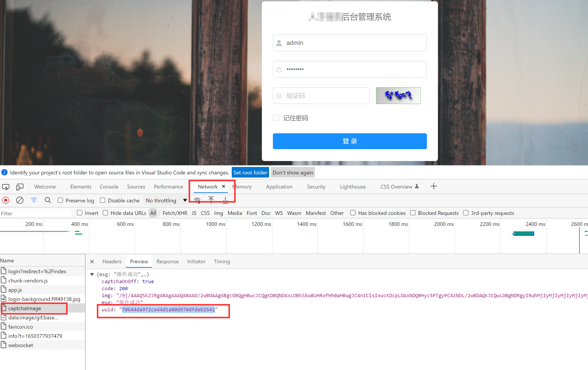This screenshot has width=588, height=370.
Task: Toggle the filter funnel icon
Action: point(34,200)
